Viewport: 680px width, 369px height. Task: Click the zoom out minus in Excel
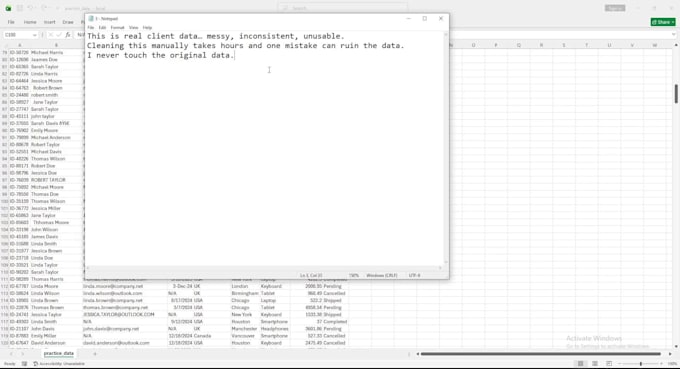click(x=619, y=363)
